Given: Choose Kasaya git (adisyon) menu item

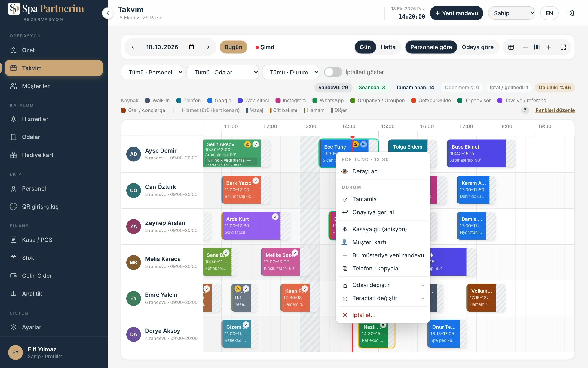Looking at the screenshot, I should 383,229.
